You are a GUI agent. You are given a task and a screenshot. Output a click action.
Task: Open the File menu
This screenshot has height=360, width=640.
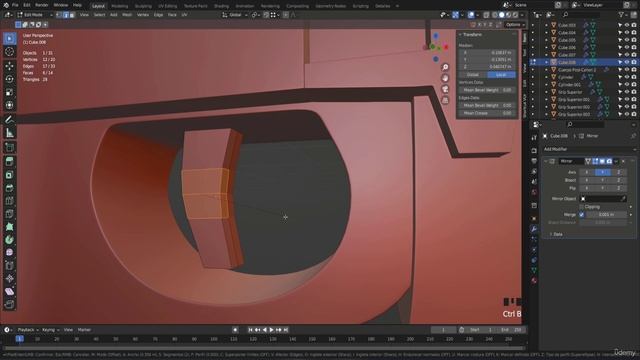[x=15, y=5]
